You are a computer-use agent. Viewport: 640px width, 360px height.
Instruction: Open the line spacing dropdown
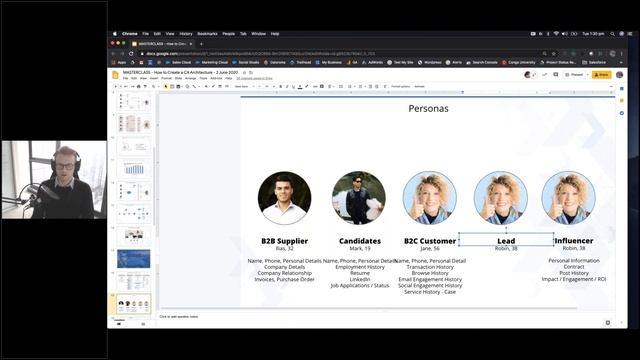[341, 87]
